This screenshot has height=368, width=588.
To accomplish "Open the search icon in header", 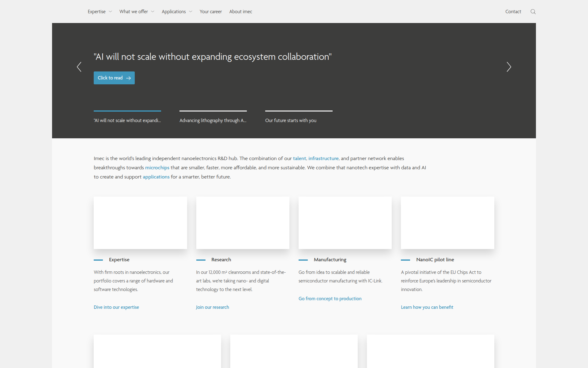I will click(533, 12).
